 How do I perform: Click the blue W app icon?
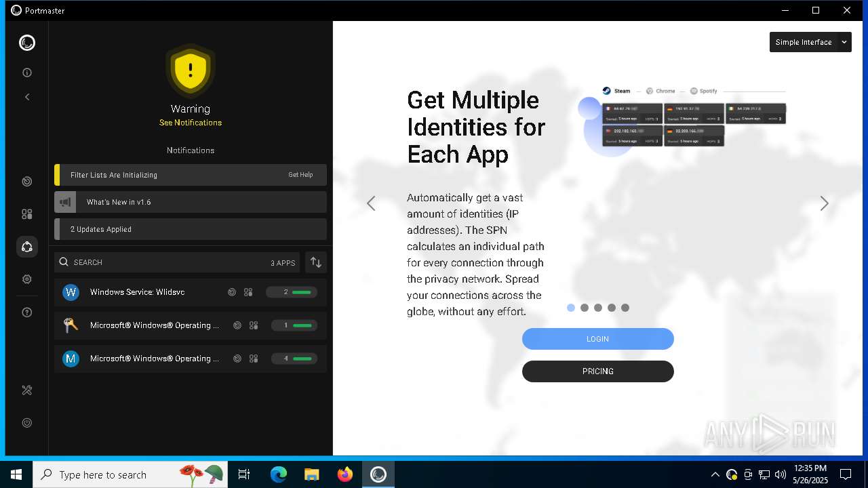pyautogui.click(x=71, y=292)
